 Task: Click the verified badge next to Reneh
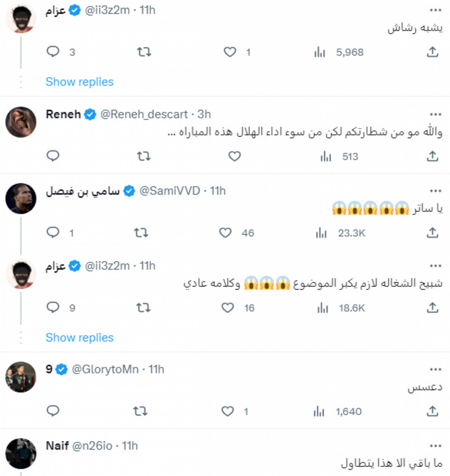pos(89,114)
